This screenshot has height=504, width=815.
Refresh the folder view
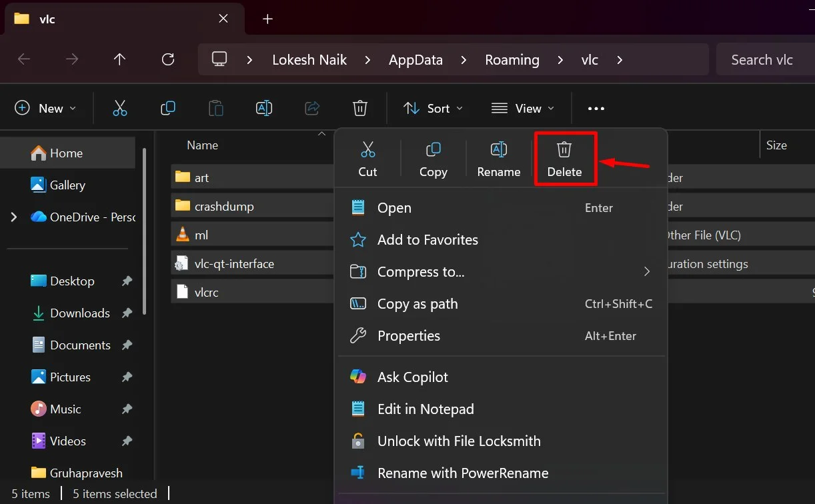coord(168,59)
